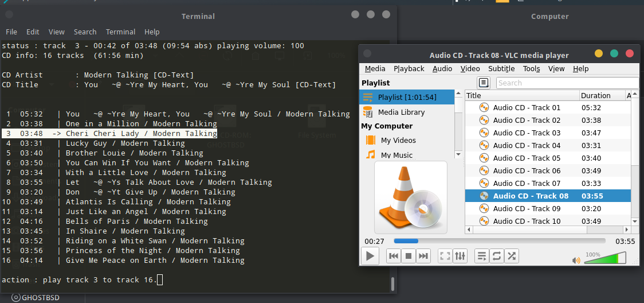Screen dimensions: 644x303
Task: Select Audio CD - Track 09 row
Action: click(x=548, y=208)
